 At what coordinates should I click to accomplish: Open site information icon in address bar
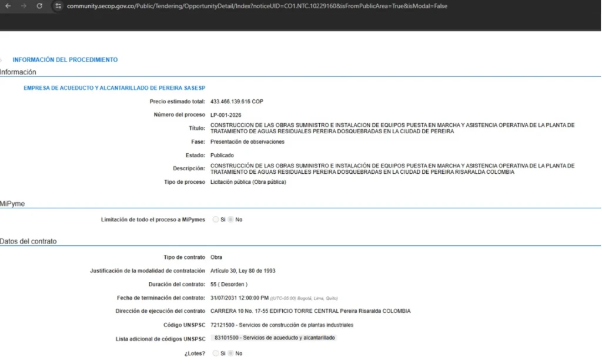coord(58,6)
